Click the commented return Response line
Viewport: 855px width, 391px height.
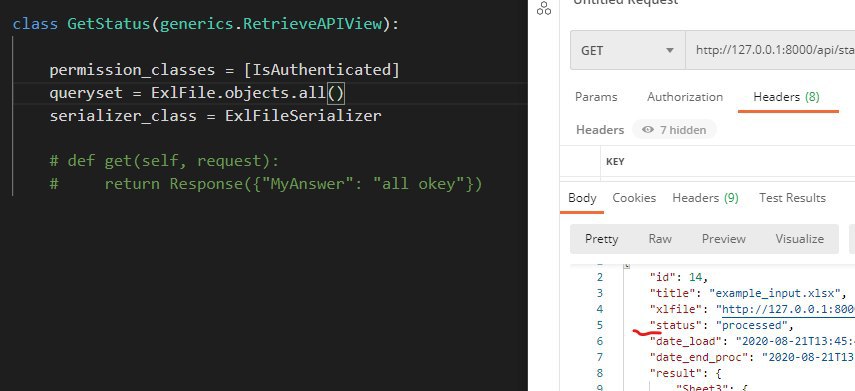[266, 184]
